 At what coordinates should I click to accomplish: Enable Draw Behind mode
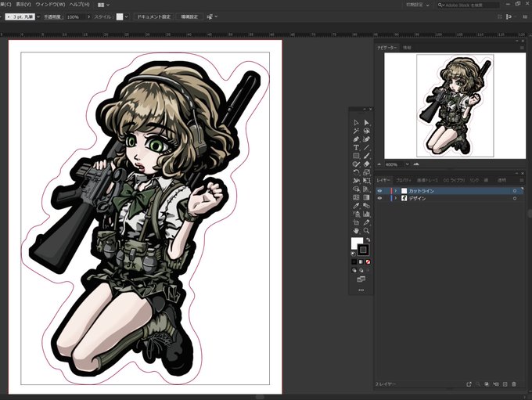[x=361, y=271]
